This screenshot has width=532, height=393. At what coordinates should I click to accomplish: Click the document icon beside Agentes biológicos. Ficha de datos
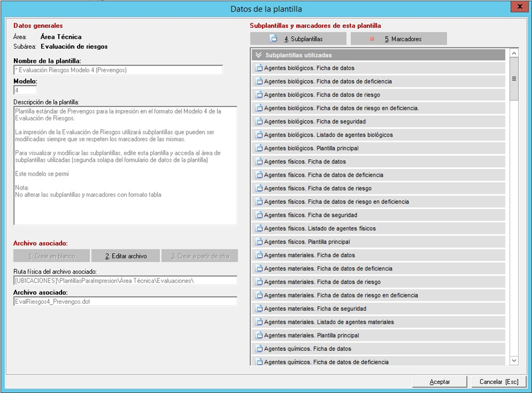pos(258,68)
